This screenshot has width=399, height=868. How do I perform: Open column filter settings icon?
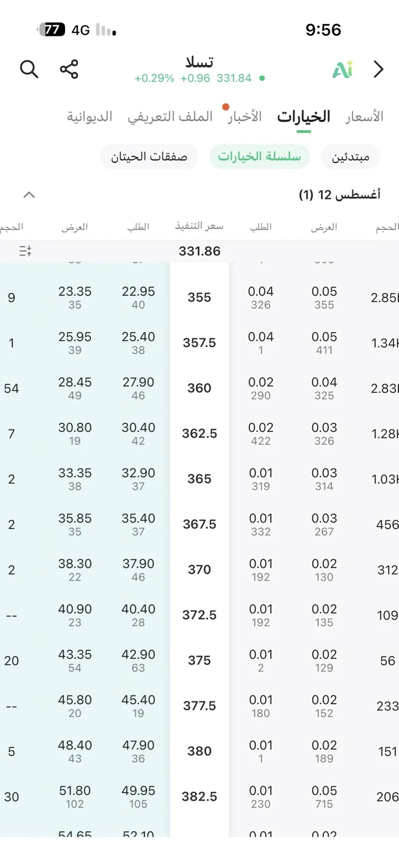click(x=25, y=251)
